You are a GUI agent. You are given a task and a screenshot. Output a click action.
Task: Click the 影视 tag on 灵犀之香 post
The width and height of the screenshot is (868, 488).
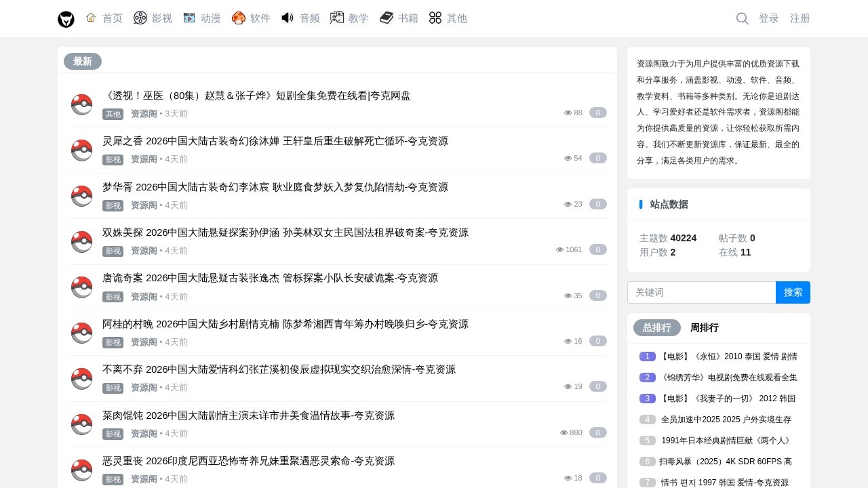112,159
